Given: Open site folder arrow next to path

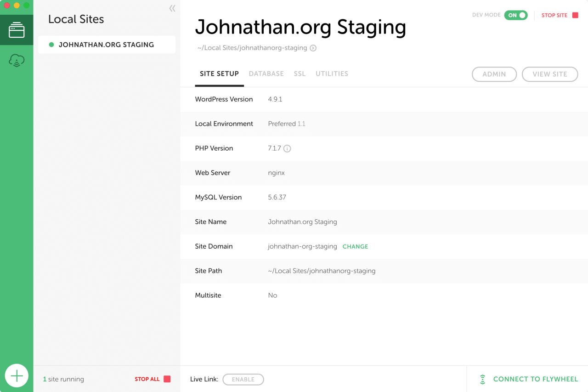Looking at the screenshot, I should click(313, 48).
